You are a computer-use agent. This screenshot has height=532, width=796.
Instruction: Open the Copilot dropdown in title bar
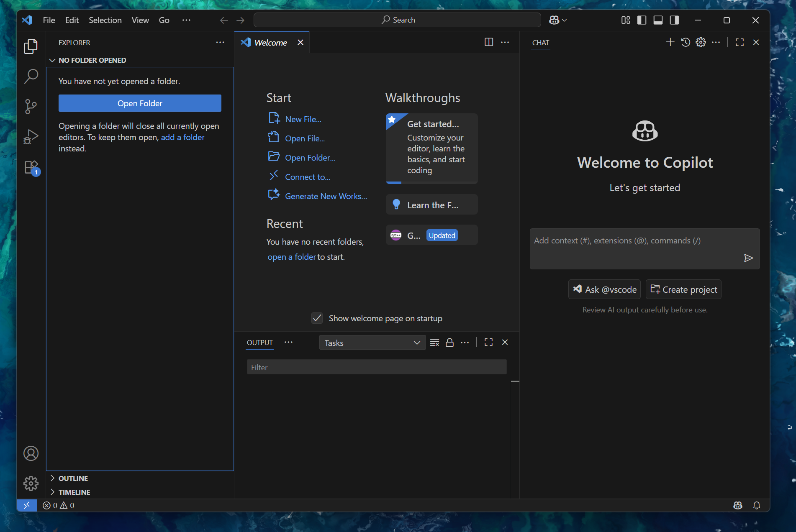coord(558,20)
